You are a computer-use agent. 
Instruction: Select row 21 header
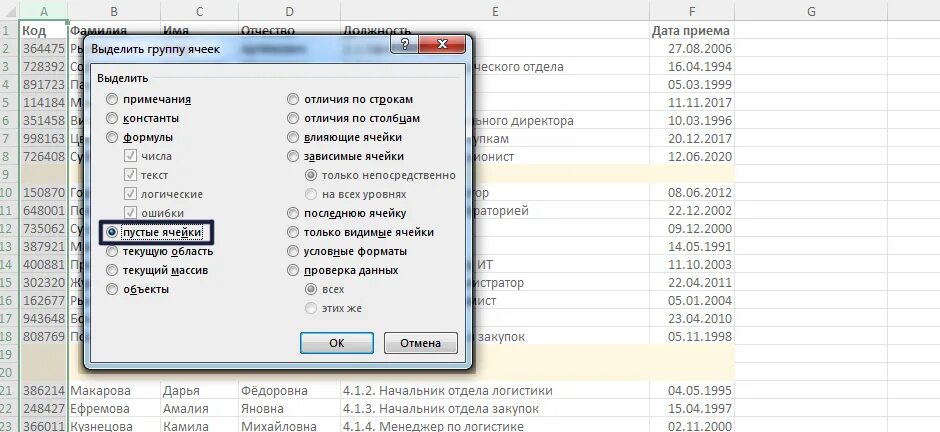coord(10,391)
